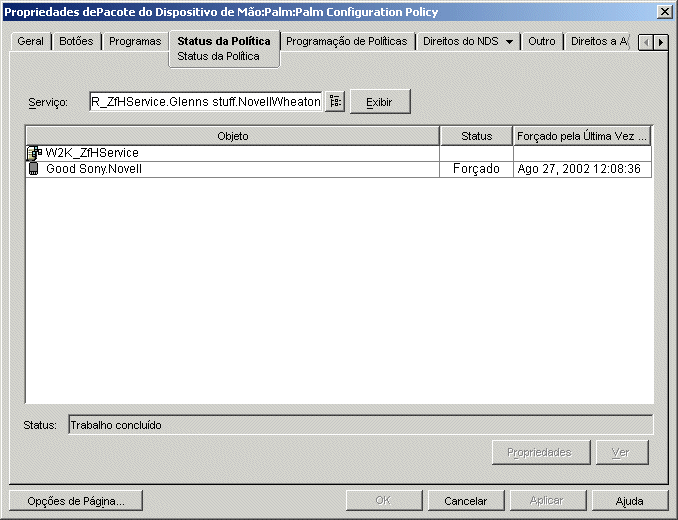Select the W2K_ZfHService row text

click(92, 153)
